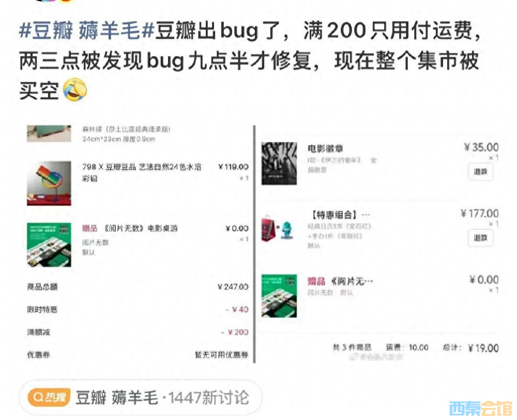Image resolution: width=517 pixels, height=420 pixels.
Task: Open the 阅片无数 gift thumbnail in right order
Action: [279, 296]
